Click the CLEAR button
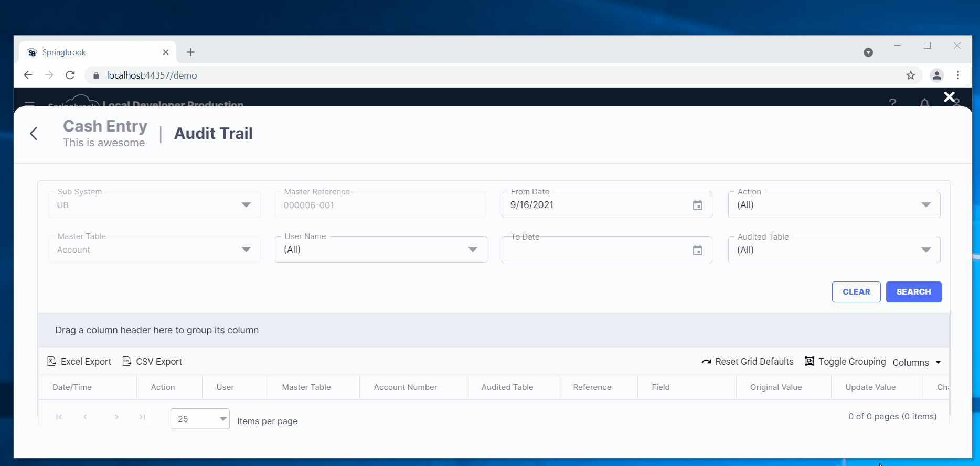 (x=856, y=292)
